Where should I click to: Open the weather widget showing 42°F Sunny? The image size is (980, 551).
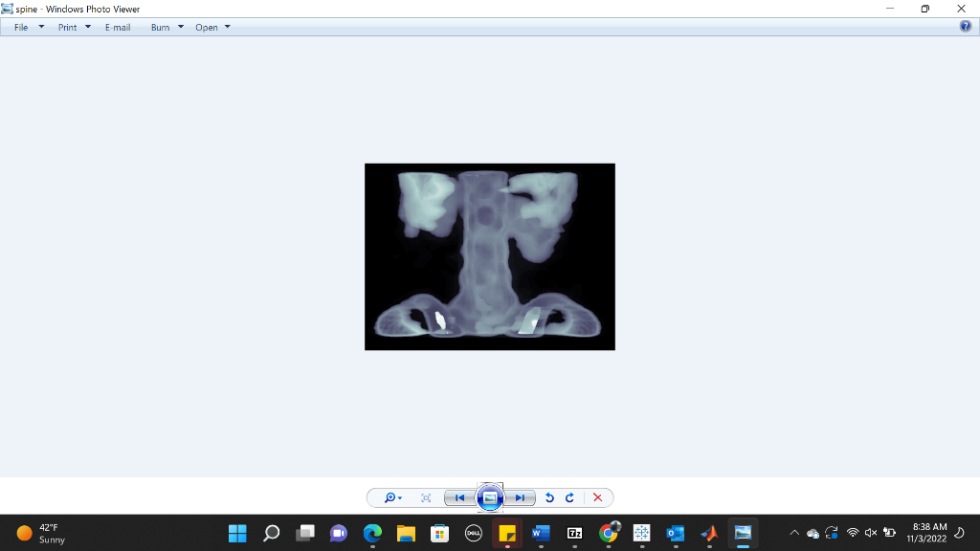click(x=38, y=533)
